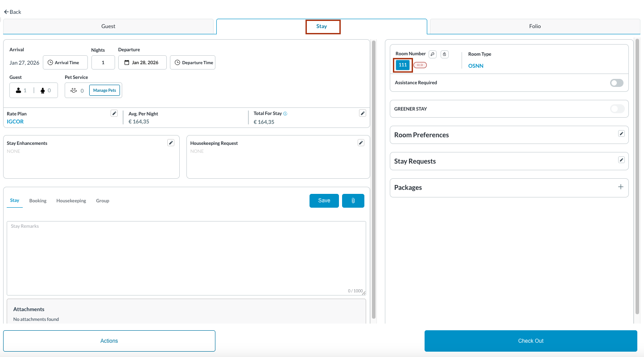Image resolution: width=644 pixels, height=357 pixels.
Task: Switch to the Folio tab
Action: (x=535, y=26)
